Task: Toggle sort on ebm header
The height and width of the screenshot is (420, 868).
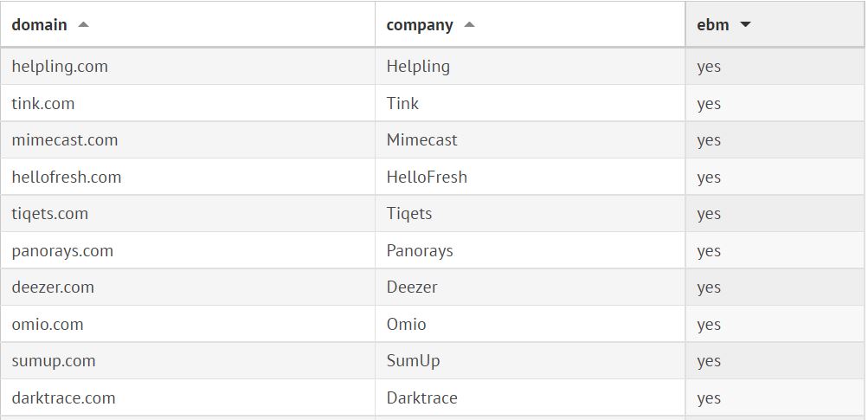Action: click(x=713, y=25)
